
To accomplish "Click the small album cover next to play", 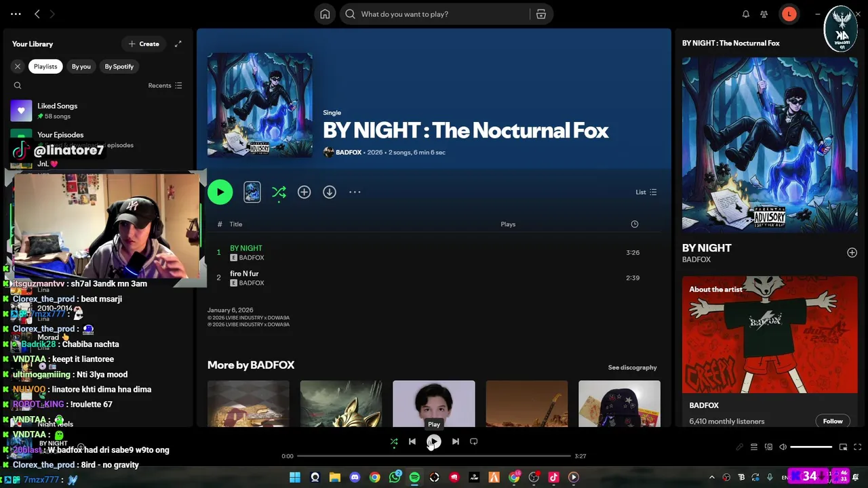I will (252, 192).
